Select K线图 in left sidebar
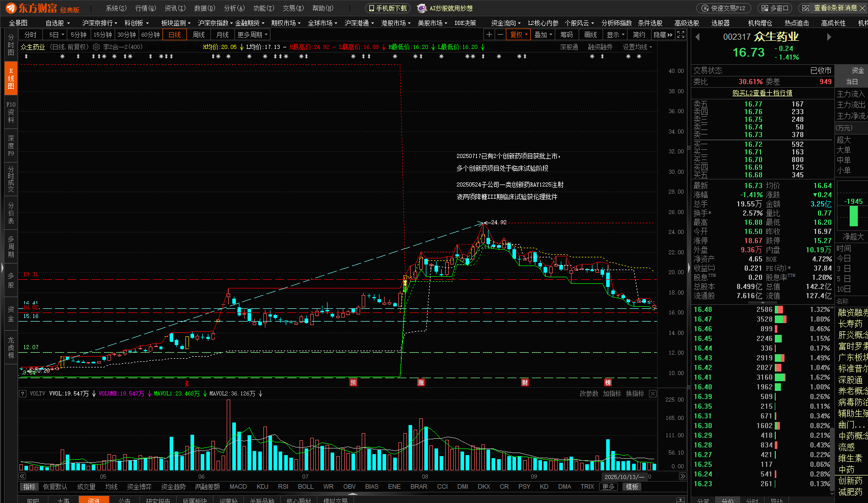The height and width of the screenshot is (503, 868). pos(11,78)
